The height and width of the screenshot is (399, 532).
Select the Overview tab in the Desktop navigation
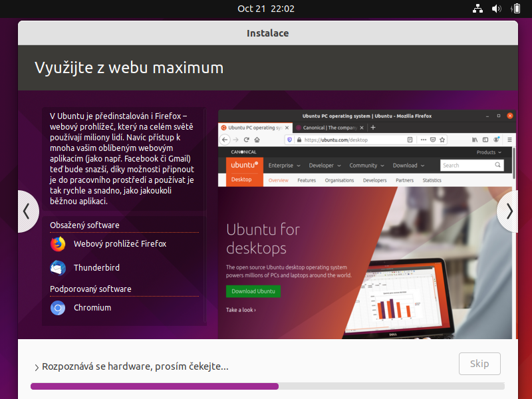tap(278, 180)
